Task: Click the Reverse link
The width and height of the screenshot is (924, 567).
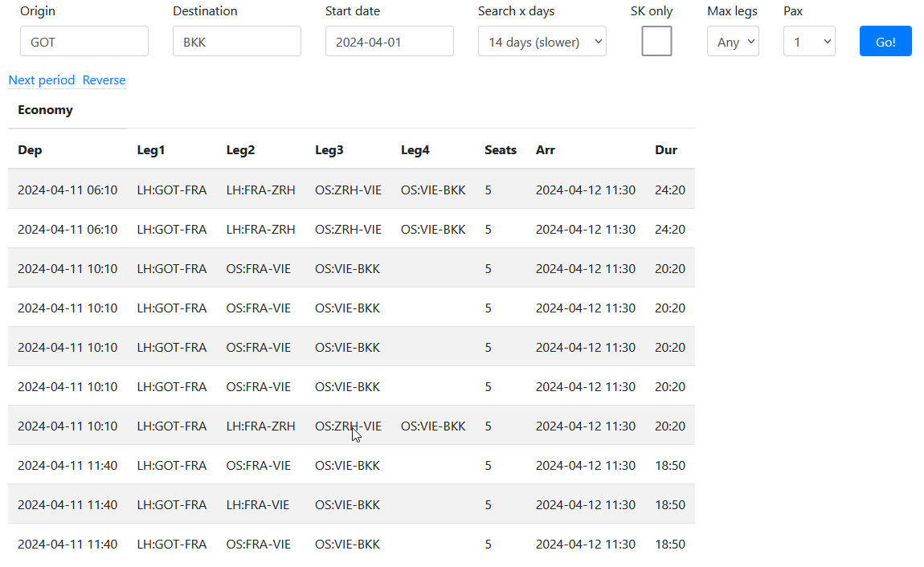Action: point(104,80)
